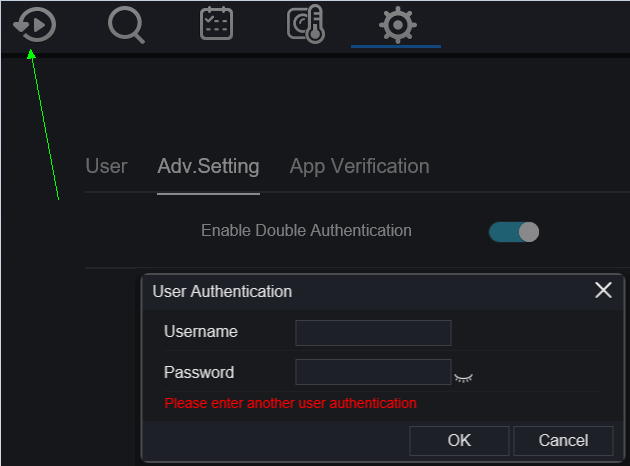Click the red authentication error message
This screenshot has width=630, height=466.
click(290, 403)
